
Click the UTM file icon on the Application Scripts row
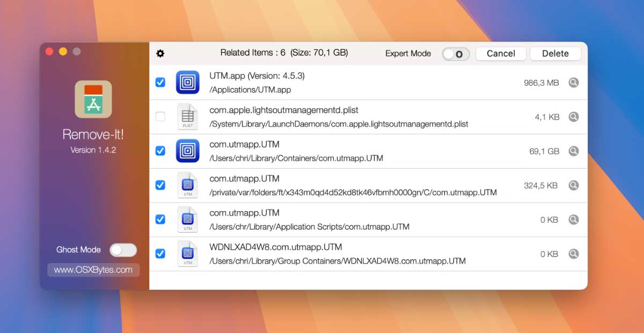click(x=187, y=219)
